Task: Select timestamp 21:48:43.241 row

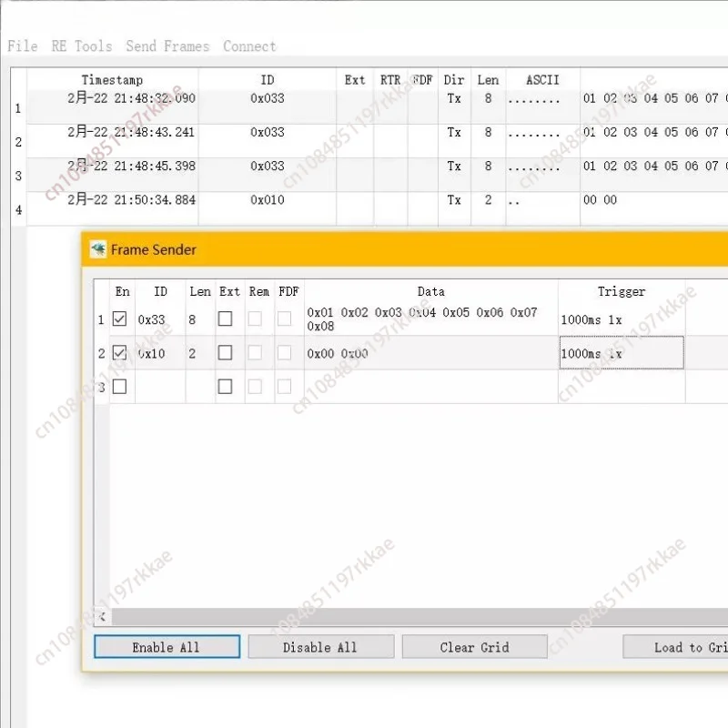Action: pos(132,132)
